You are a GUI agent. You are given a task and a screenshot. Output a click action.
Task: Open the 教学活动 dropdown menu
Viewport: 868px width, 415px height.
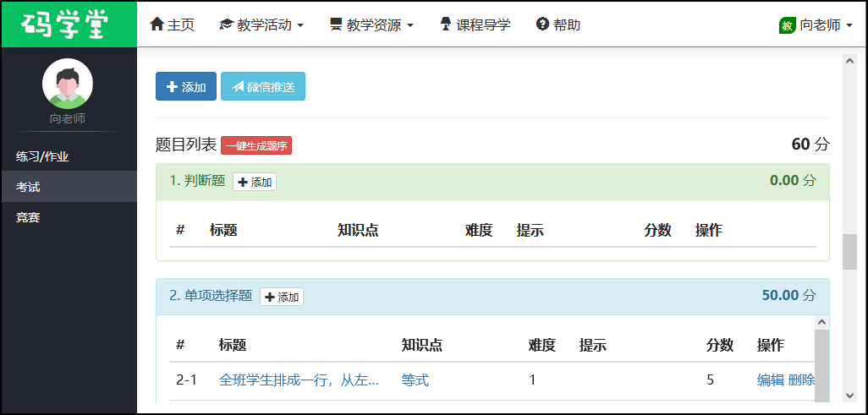[261, 25]
